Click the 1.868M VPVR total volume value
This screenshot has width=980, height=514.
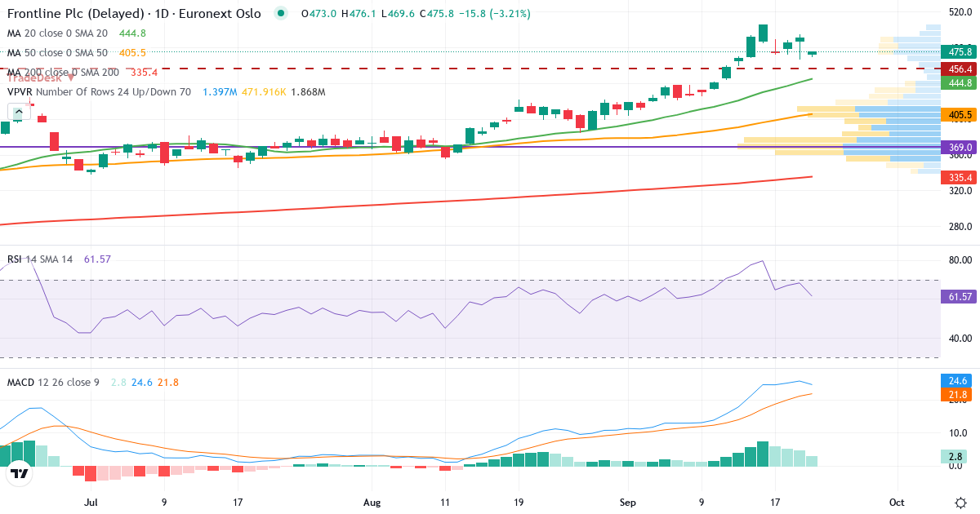pyautogui.click(x=308, y=92)
